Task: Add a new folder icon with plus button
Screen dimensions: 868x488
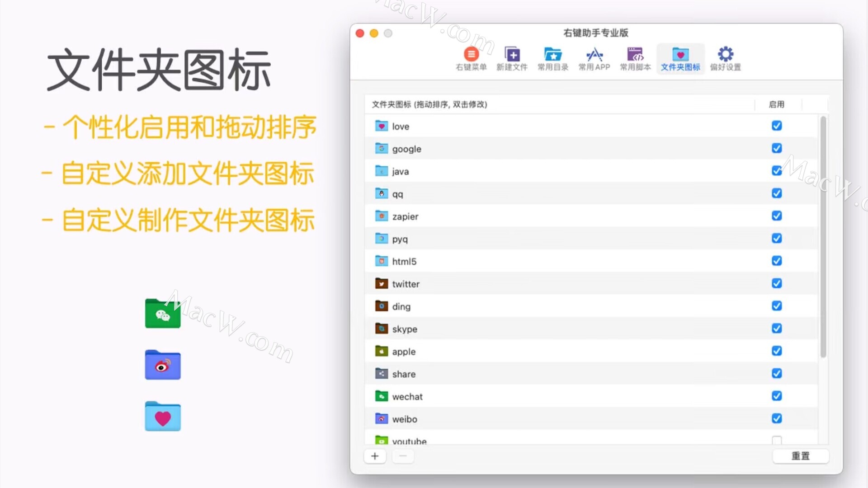Action: pos(375,456)
